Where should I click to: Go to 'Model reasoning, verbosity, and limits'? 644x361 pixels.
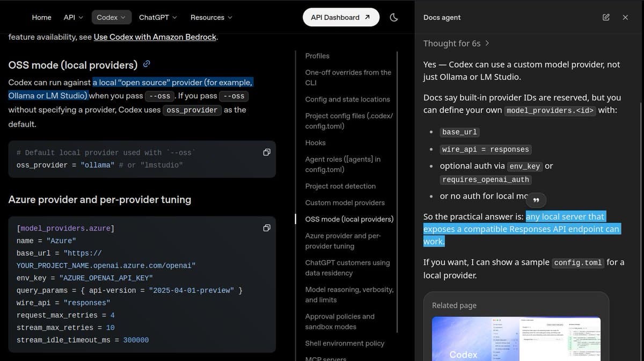click(x=349, y=294)
